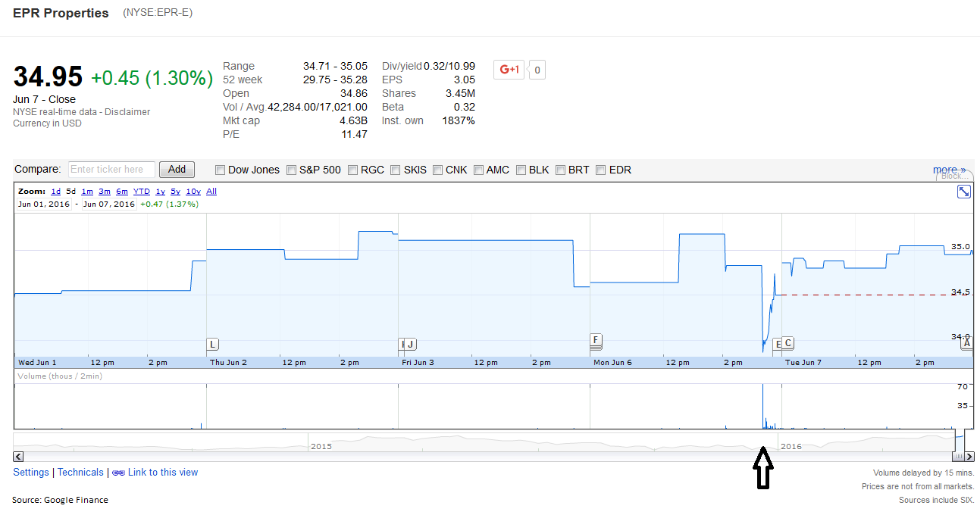980x515 pixels.
Task: Set chart zoom to 1y
Action: point(160,192)
